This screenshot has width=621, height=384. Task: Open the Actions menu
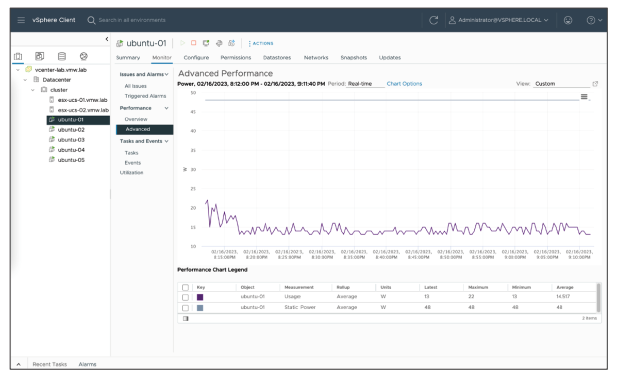tap(261, 43)
